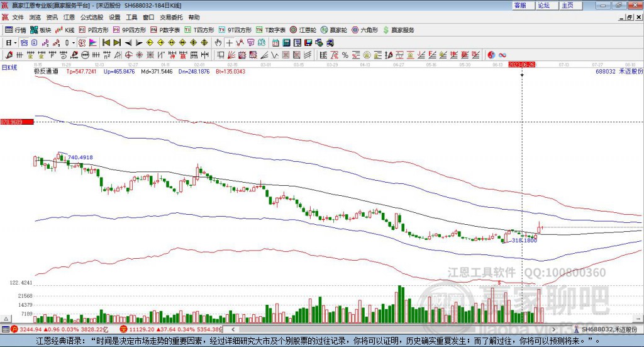Collapse volume pane with triangle button

[x=6, y=319]
